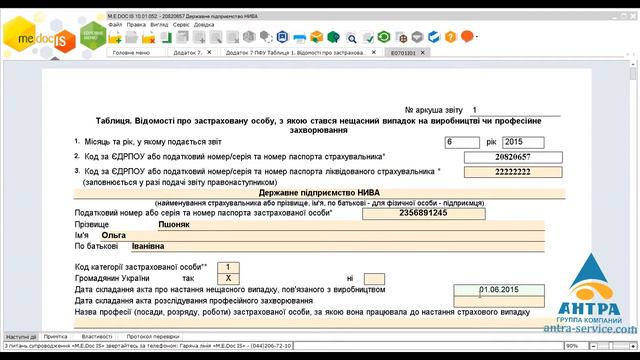The image size is (640, 360).
Task: Click the document search magnifier icon
Action: [351, 38]
